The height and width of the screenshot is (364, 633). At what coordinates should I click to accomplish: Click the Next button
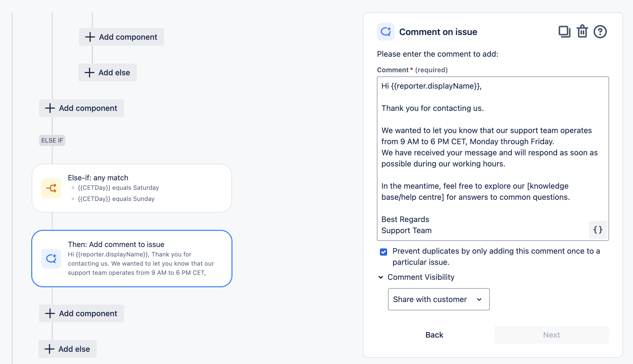(551, 335)
